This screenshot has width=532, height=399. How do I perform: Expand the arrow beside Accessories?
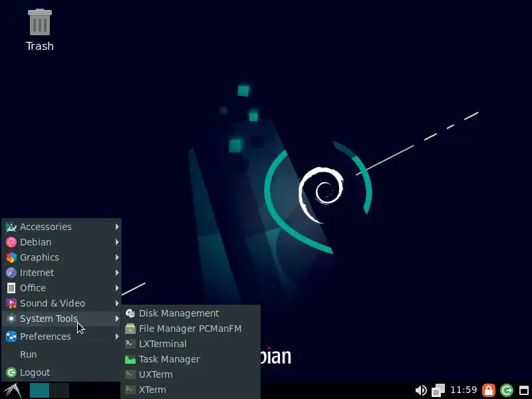point(117,227)
